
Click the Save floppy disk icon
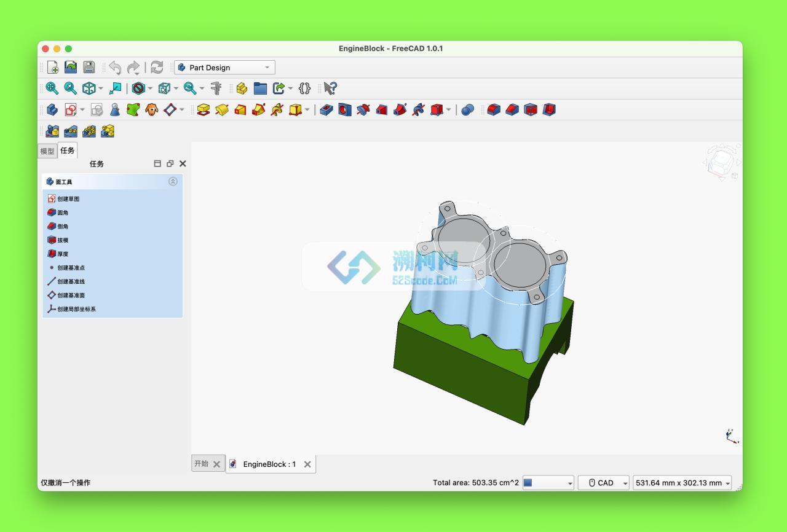tap(89, 68)
